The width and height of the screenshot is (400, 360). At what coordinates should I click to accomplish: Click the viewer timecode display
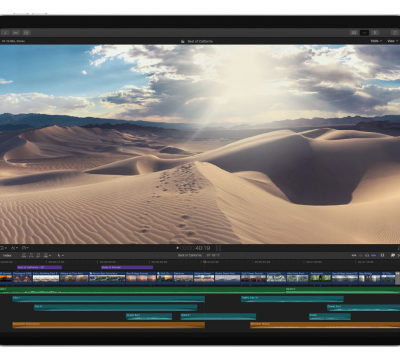[x=196, y=248]
